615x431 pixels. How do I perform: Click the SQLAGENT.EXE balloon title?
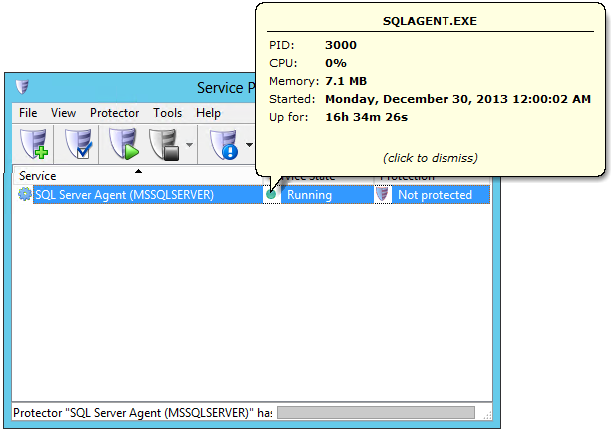click(430, 21)
